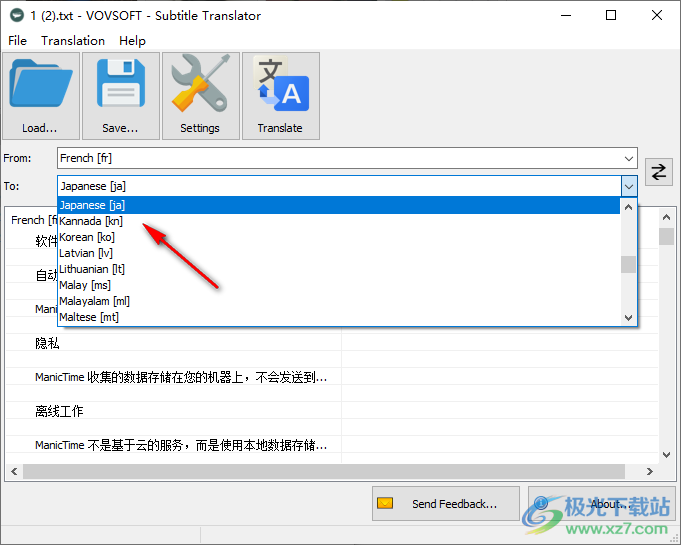The width and height of the screenshot is (681, 545).
Task: Minimize the Subtitle Translator window
Action: [565, 16]
